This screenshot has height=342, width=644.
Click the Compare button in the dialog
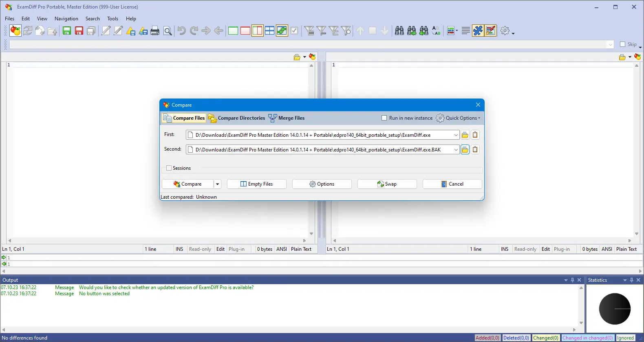click(x=187, y=184)
